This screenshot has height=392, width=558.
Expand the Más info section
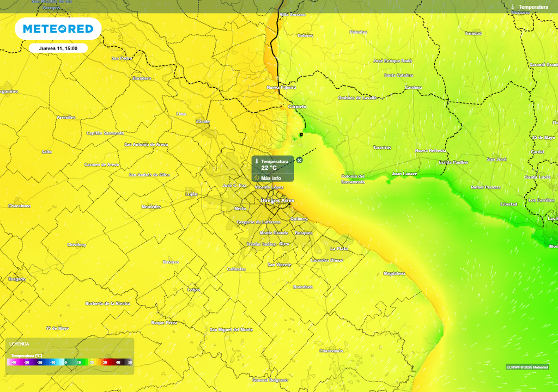coord(271,177)
